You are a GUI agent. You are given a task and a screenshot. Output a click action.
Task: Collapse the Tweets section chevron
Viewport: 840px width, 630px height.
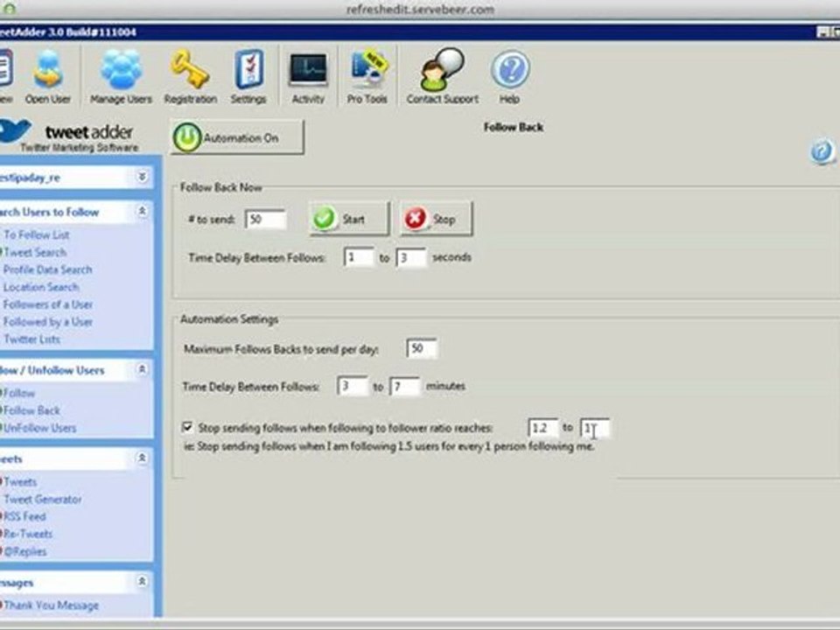(x=142, y=458)
